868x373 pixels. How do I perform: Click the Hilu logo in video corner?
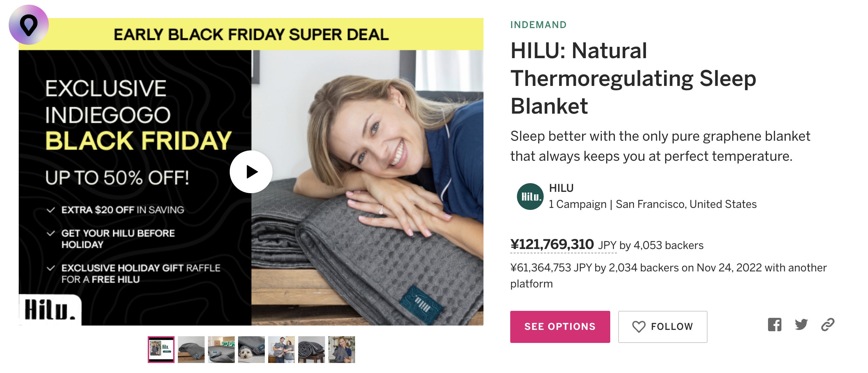(49, 309)
